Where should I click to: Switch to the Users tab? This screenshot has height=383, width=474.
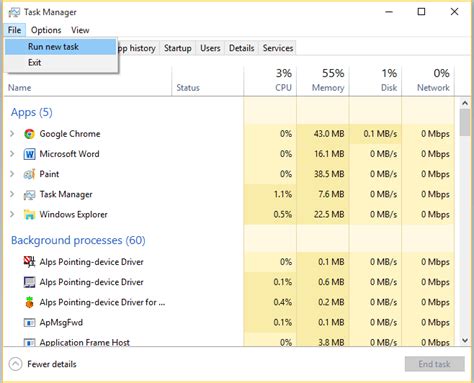pyautogui.click(x=210, y=48)
